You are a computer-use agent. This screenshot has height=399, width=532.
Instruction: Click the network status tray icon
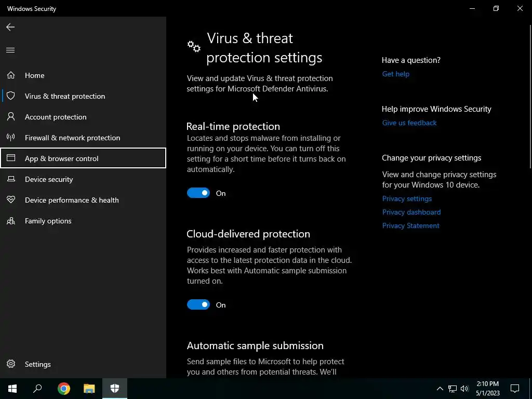(x=453, y=389)
